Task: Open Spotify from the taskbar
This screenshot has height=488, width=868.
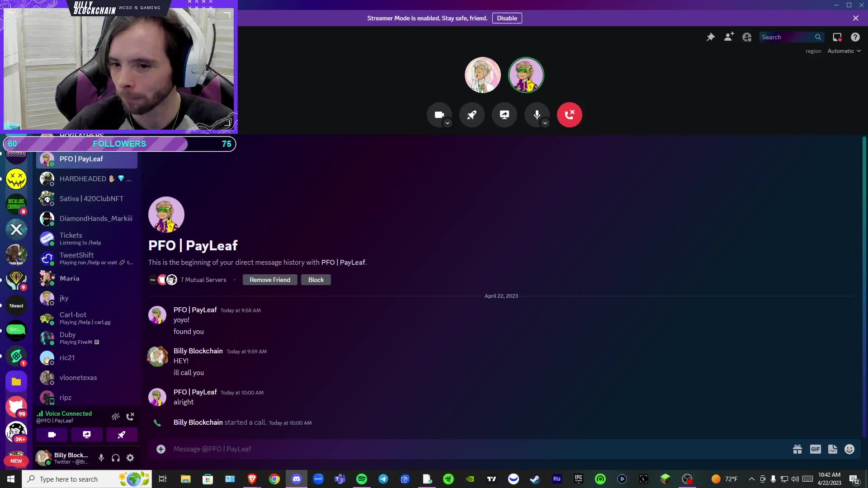Action: (x=362, y=479)
